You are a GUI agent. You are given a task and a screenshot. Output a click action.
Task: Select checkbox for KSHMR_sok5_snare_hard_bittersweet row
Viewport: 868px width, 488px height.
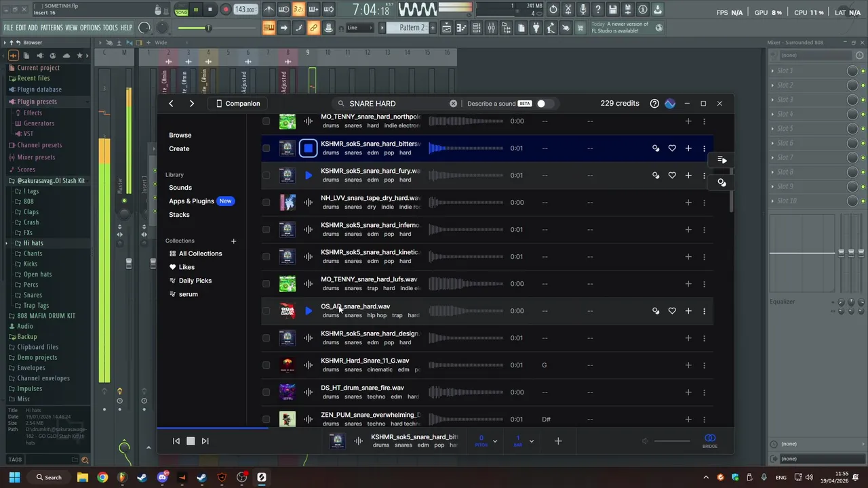[266, 148]
